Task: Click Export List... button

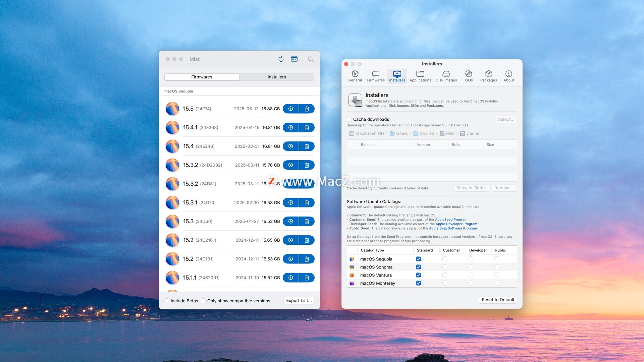Action: click(299, 301)
